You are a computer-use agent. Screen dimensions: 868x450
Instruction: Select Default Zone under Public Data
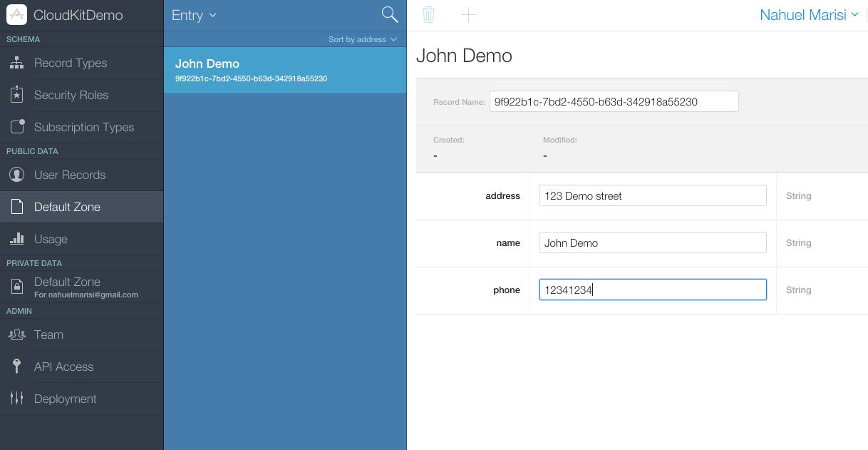coord(81,207)
